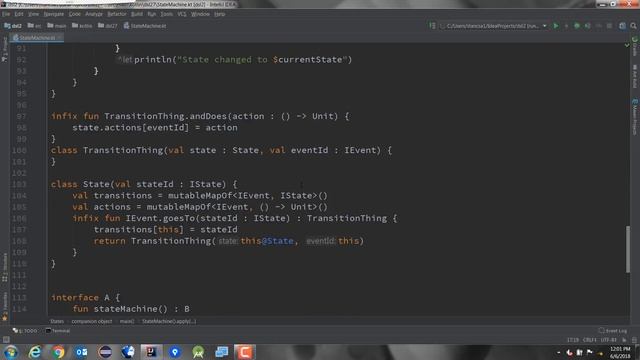
Task: Click the UTF-8 encoding status indicator
Action: click(608, 340)
